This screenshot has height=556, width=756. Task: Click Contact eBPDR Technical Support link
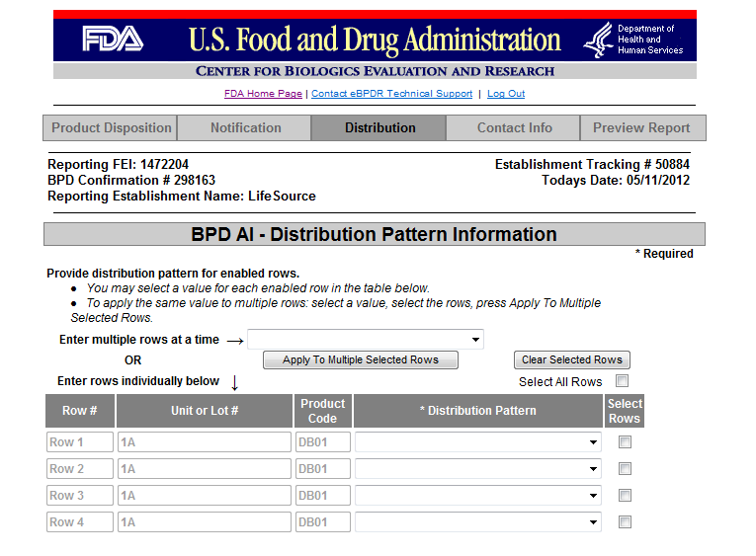[x=391, y=94]
